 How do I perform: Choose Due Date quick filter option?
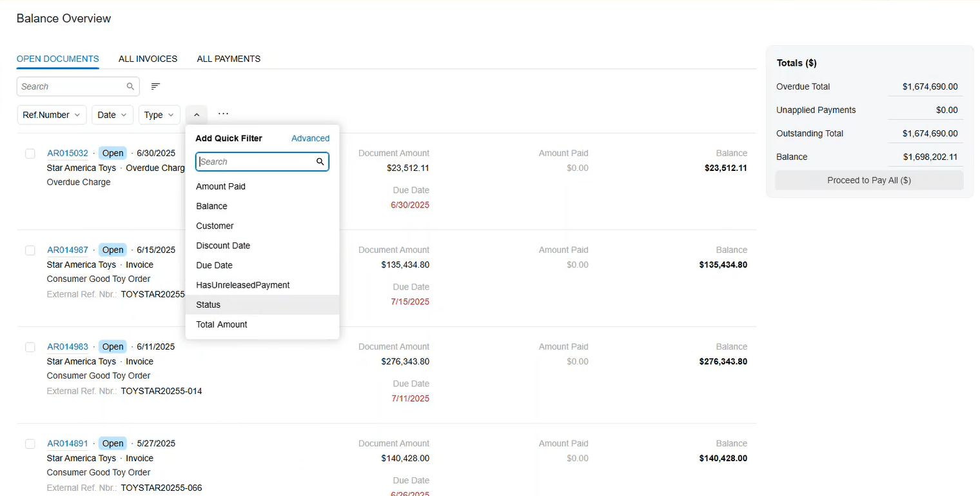tap(262, 265)
